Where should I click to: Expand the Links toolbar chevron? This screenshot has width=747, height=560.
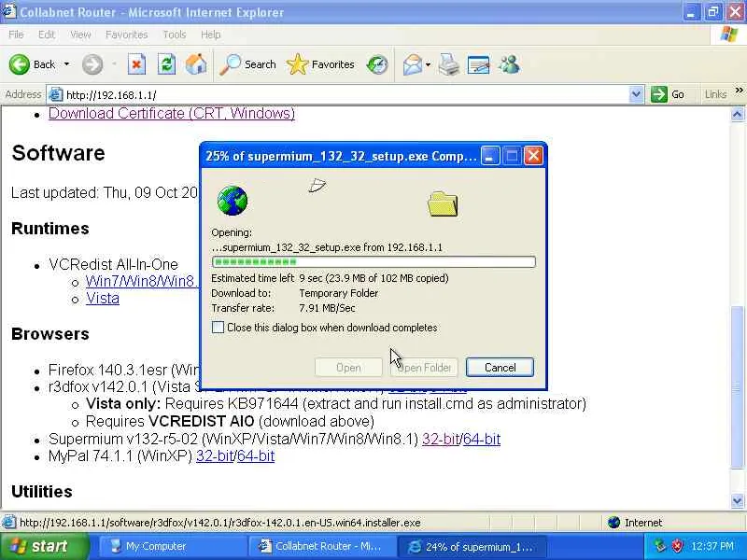click(739, 91)
